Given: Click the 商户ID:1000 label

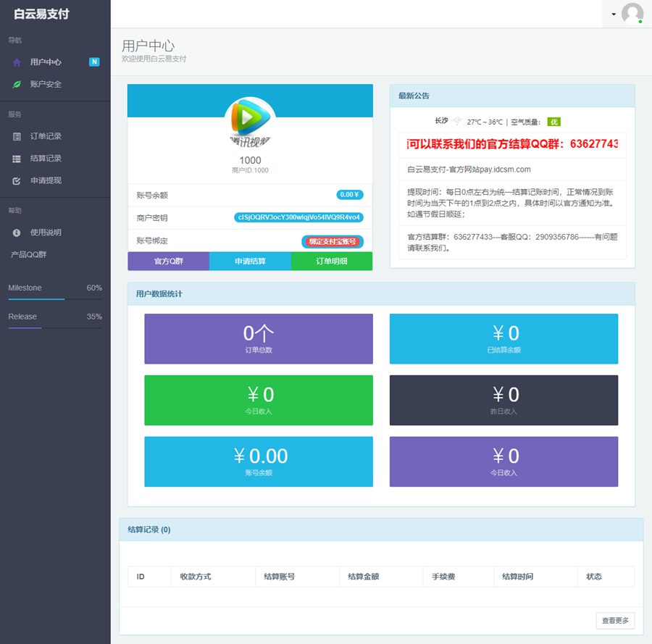Looking at the screenshot, I should (250, 170).
